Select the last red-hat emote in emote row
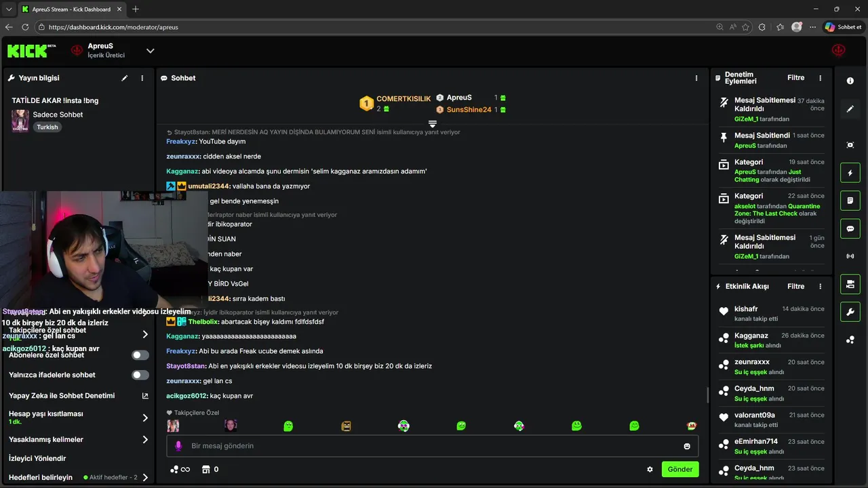This screenshot has width=868, height=488. 692,426
